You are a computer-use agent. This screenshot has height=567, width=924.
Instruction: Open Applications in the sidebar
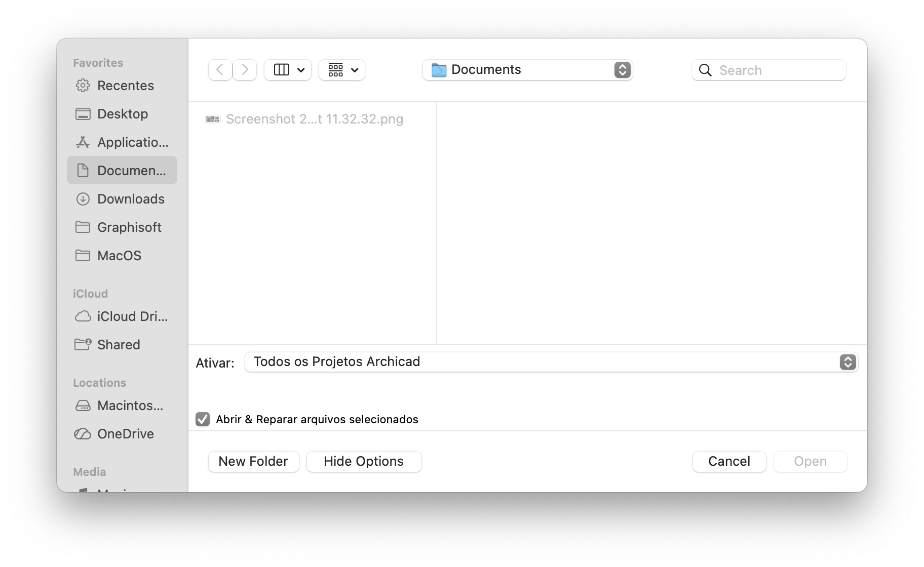click(122, 142)
